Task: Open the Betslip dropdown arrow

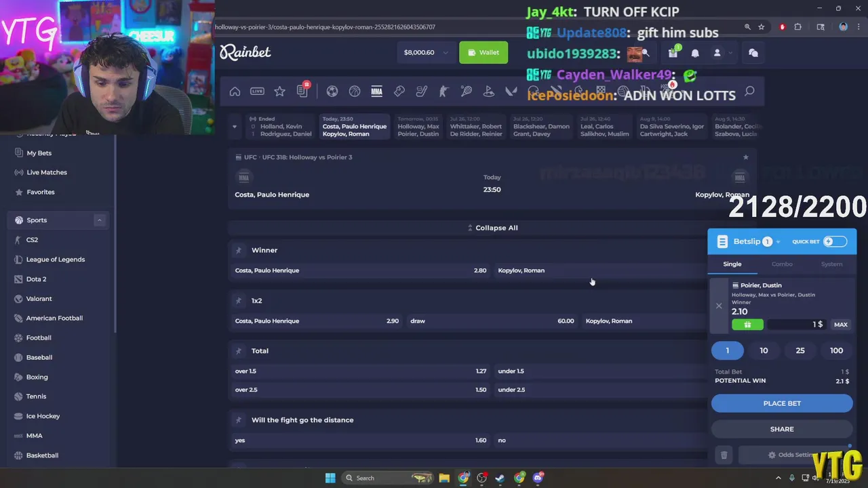Action: (778, 242)
